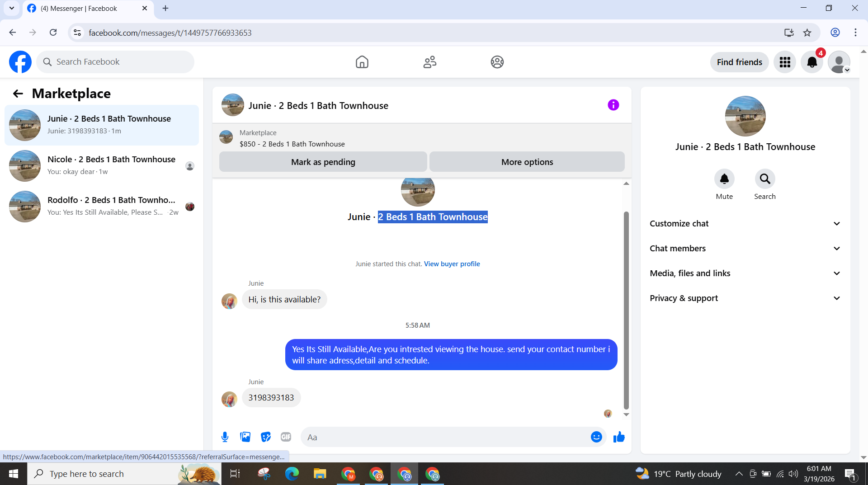Select the Messenger Facebook browser tab
The width and height of the screenshot is (868, 485).
88,9
